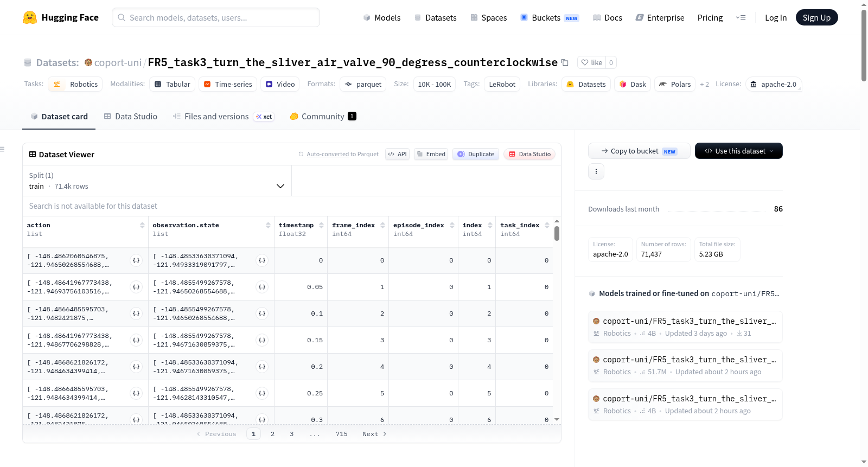Expand action JSON in timestamp 0.1 row
Image resolution: width=868 pixels, height=467 pixels.
(136, 314)
